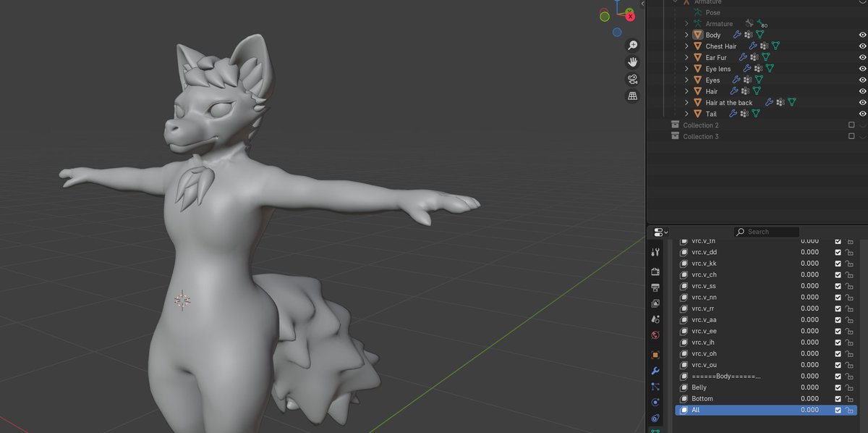Select the vrc.v_oh shape key

coord(704,353)
